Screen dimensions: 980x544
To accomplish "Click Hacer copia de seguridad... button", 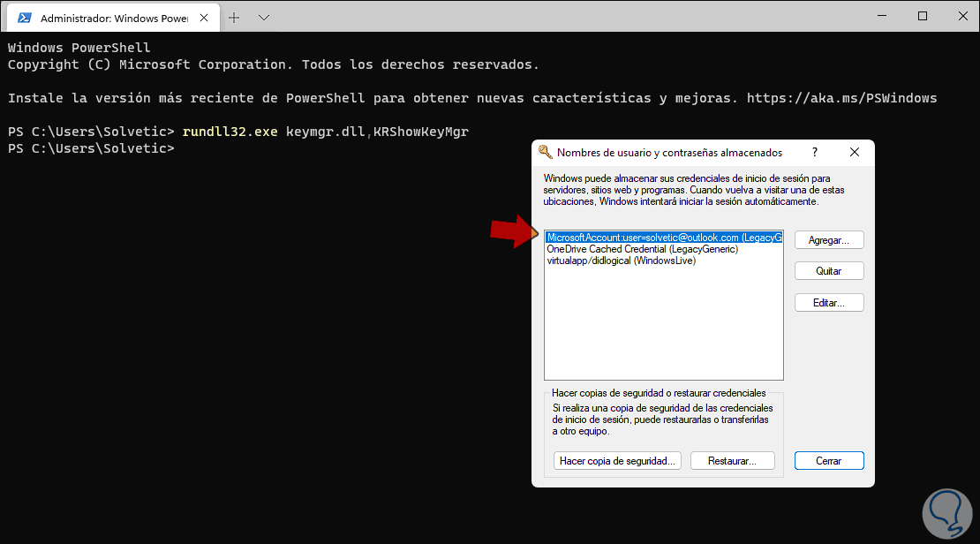I will tap(617, 461).
